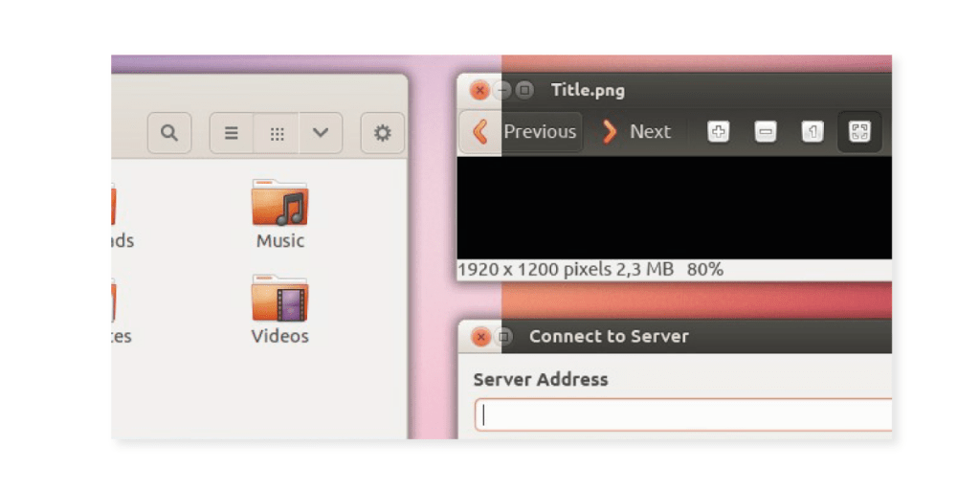This screenshot has height=490, width=980.
Task: Minimize the Title.png image viewer window
Action: [502, 91]
